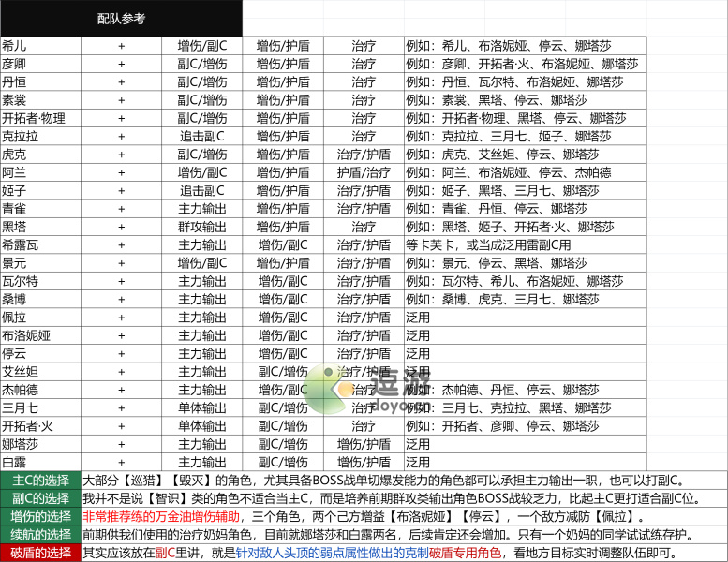Click 主力输出 in the 娜塔莎 row

(202, 444)
